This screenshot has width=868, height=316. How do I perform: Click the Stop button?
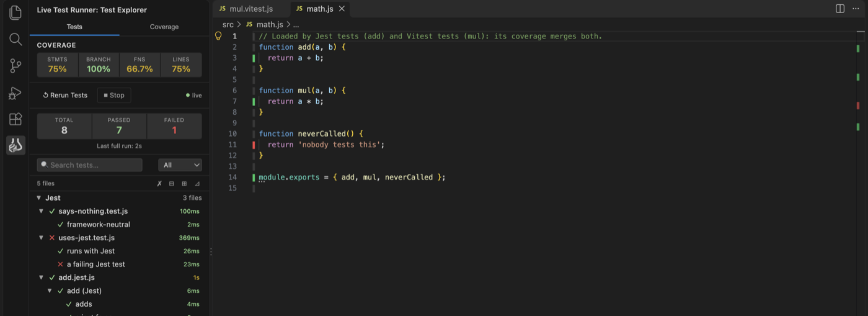coord(113,95)
